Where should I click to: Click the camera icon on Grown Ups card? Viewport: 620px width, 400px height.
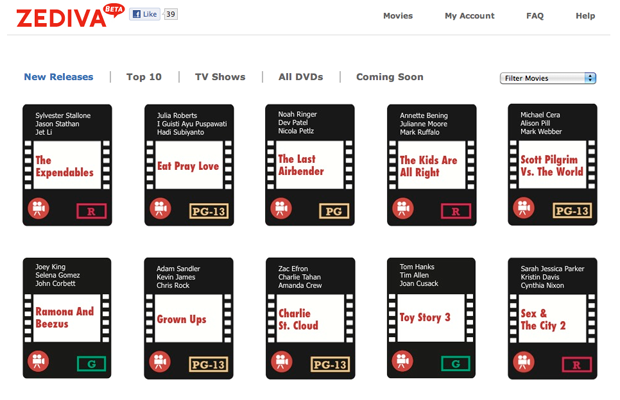[160, 361]
